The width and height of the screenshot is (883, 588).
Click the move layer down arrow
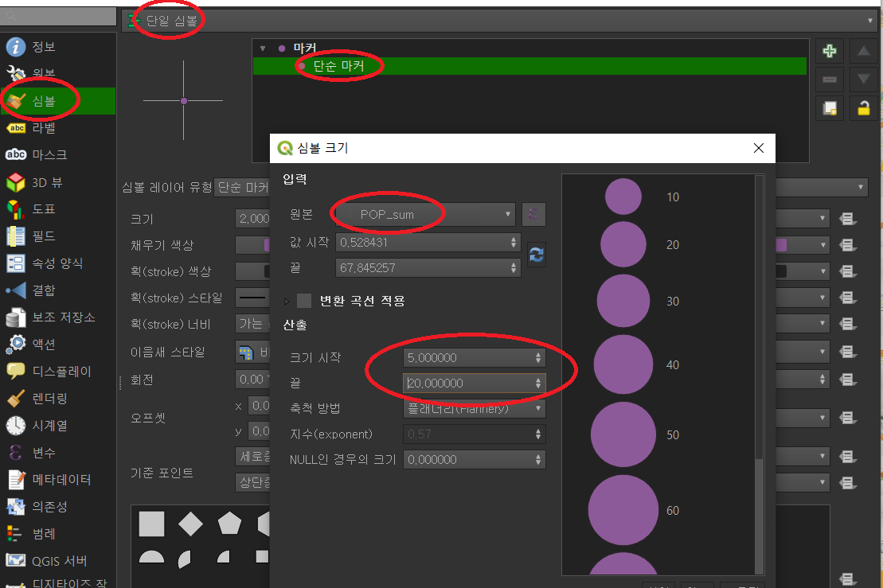[863, 80]
